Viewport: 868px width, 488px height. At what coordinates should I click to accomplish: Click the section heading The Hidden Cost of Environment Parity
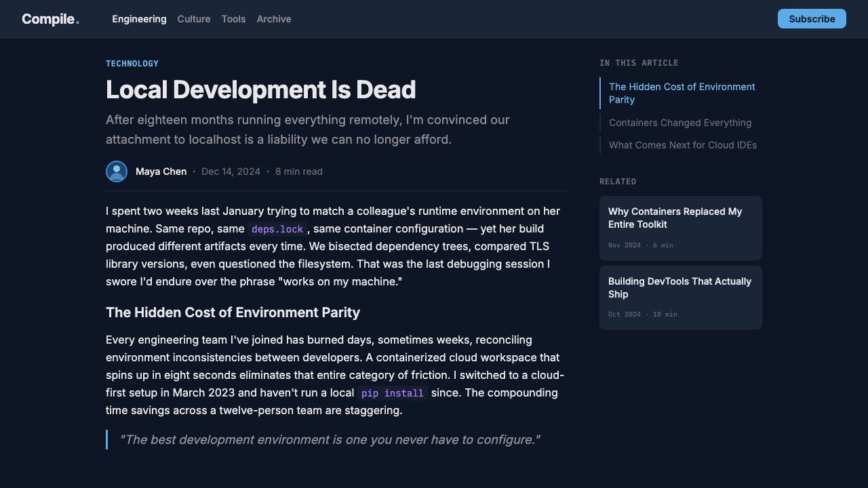[233, 312]
